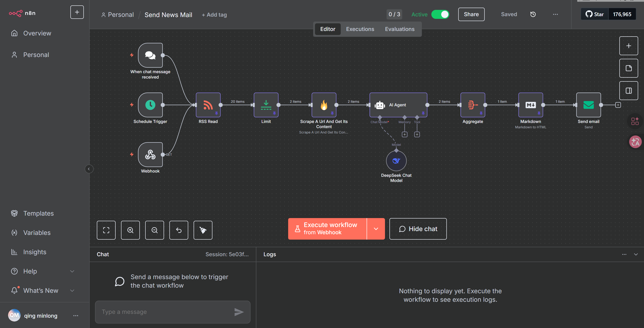Collapse the Logs panel chevron
Screen dimensions: 644x328
coord(636,254)
